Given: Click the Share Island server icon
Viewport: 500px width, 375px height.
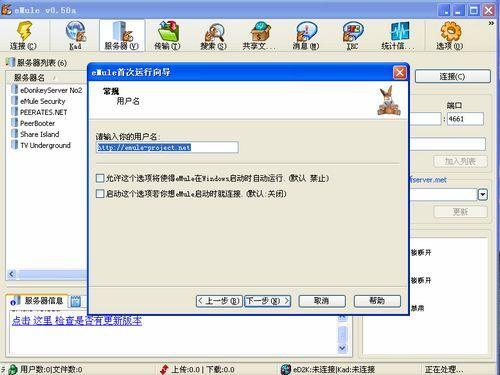Looking at the screenshot, I should tap(15, 134).
